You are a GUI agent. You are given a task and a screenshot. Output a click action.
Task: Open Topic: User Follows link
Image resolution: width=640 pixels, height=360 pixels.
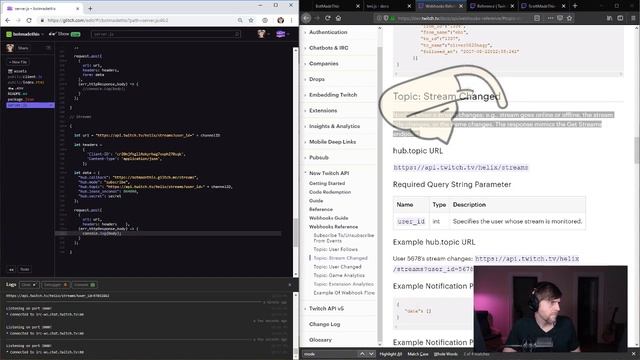336,249
